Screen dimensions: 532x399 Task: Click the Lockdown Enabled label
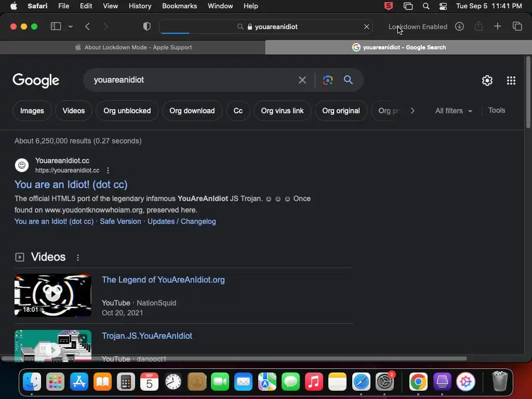click(x=418, y=26)
